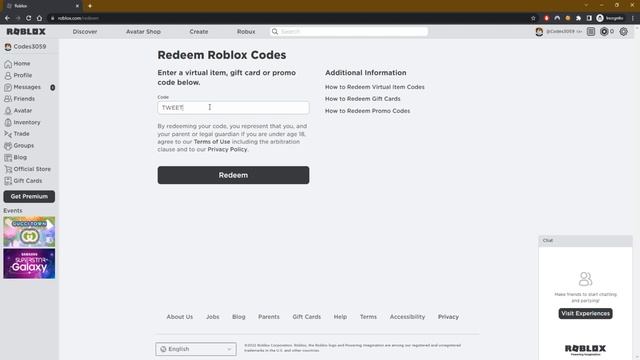The image size is (640, 360).
Task: Open the English language dropdown
Action: 196,349
